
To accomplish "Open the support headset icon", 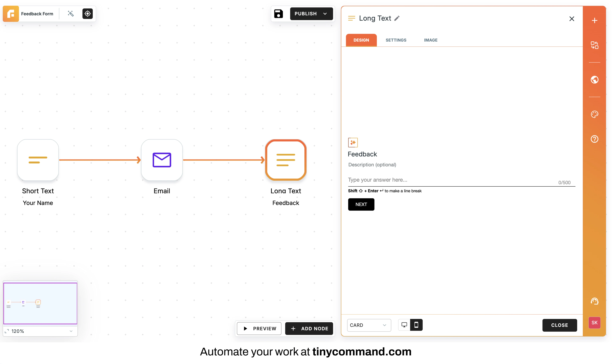I will 595,301.
